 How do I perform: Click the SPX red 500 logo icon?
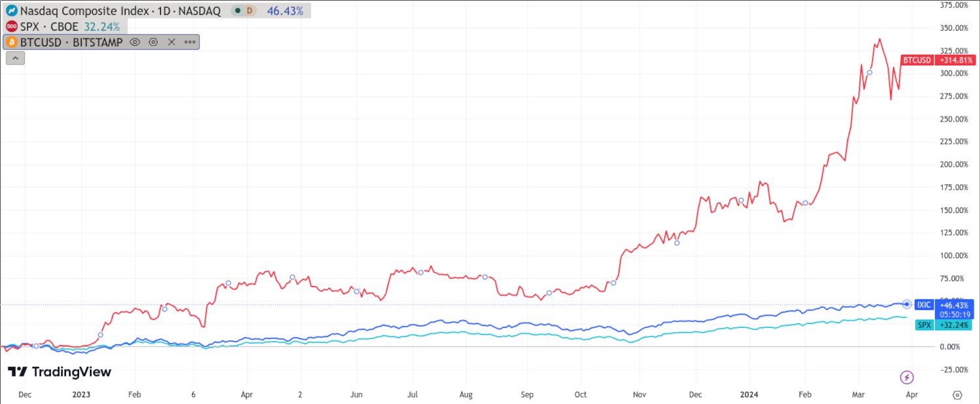(x=11, y=26)
